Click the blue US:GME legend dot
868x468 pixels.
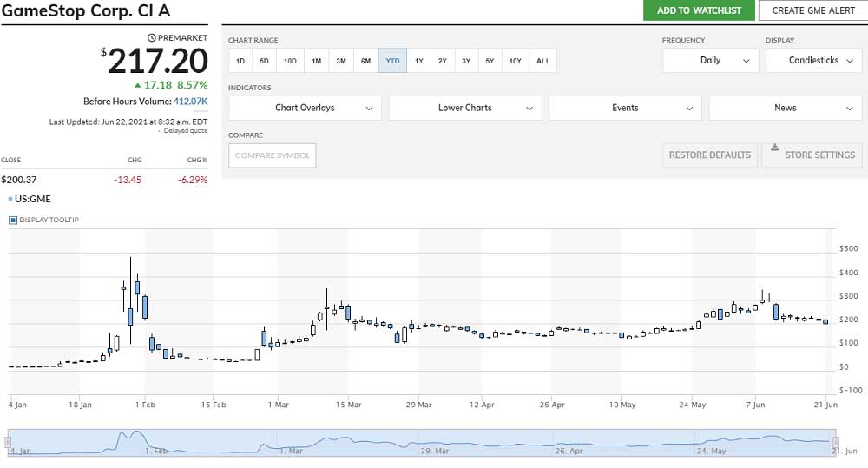point(10,199)
